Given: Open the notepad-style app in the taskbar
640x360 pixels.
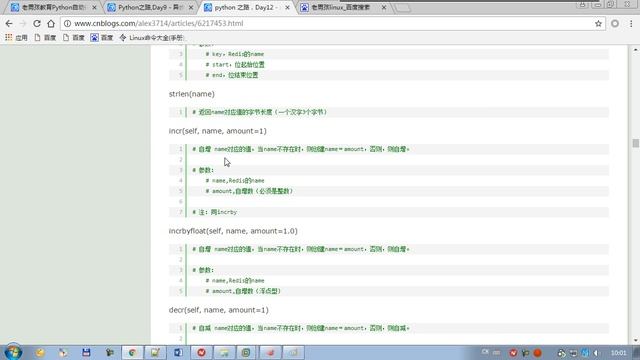Looking at the screenshot, I should point(155,353).
